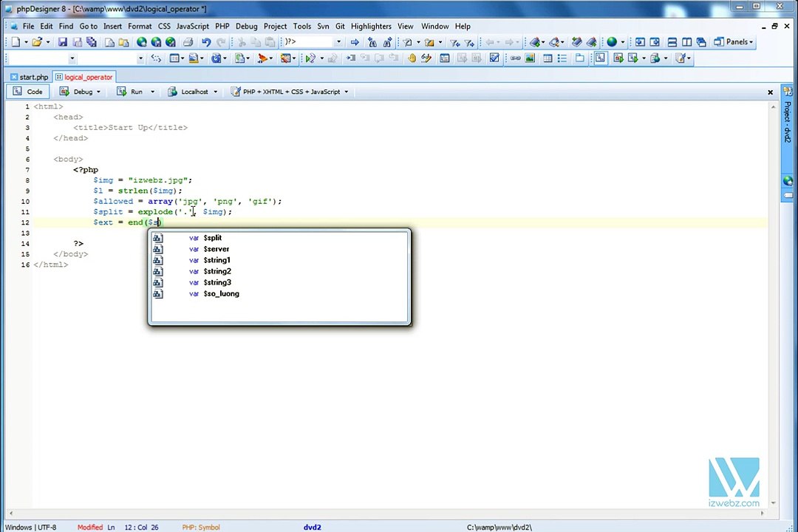Click the 'PHP: Symbol' status bar entry
798x532 pixels.
201,528
